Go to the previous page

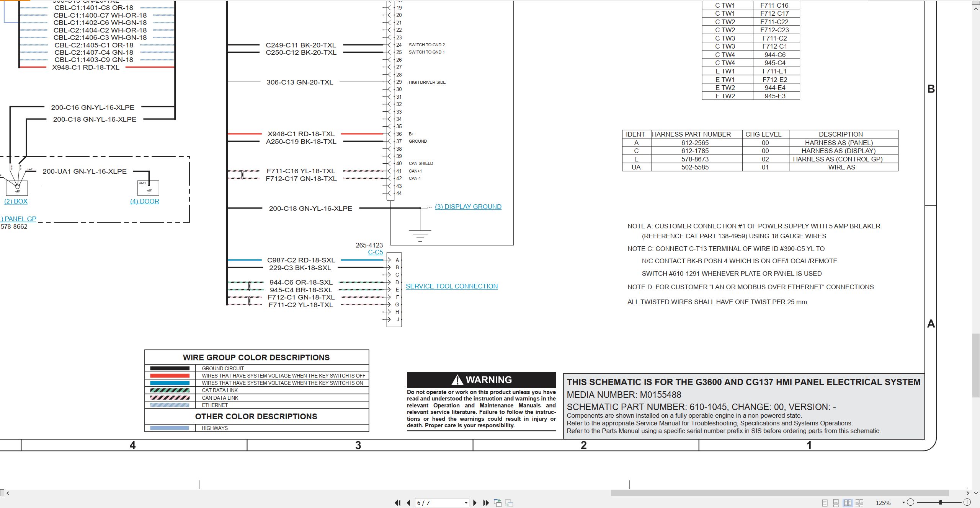click(408, 503)
